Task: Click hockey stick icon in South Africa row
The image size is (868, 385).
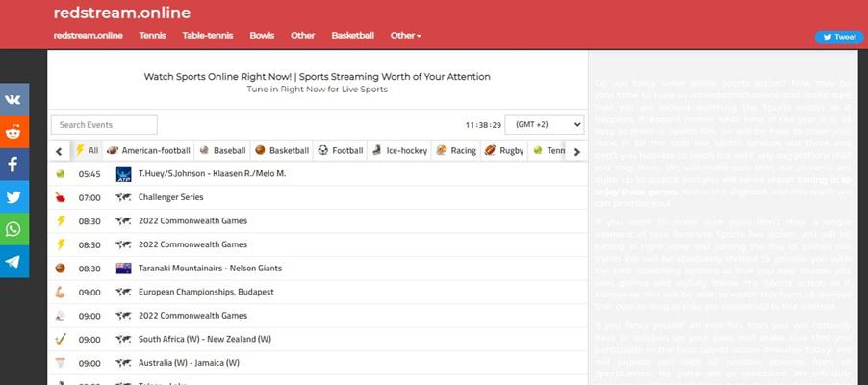Action: (x=61, y=339)
